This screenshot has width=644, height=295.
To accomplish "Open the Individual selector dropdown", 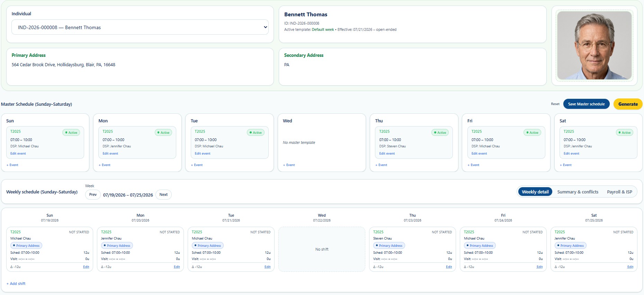I will [x=140, y=27].
